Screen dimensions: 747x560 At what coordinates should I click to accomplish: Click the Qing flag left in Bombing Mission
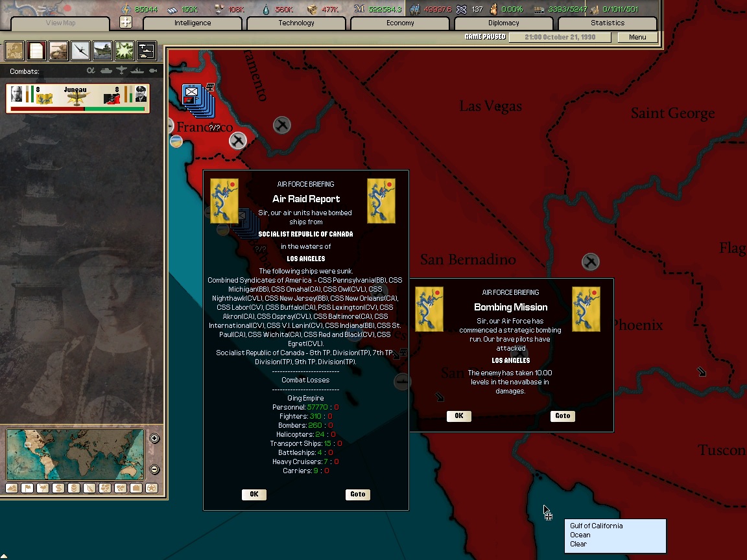[x=429, y=309]
